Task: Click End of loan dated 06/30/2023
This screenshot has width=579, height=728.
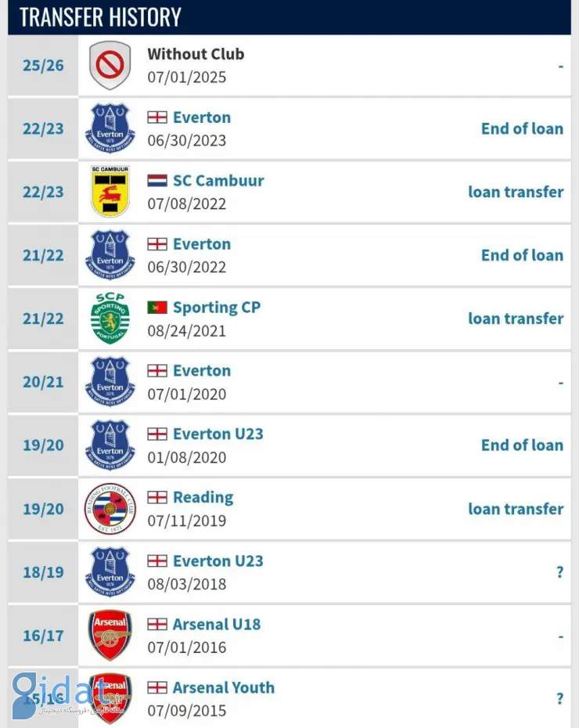Action: 523,128
